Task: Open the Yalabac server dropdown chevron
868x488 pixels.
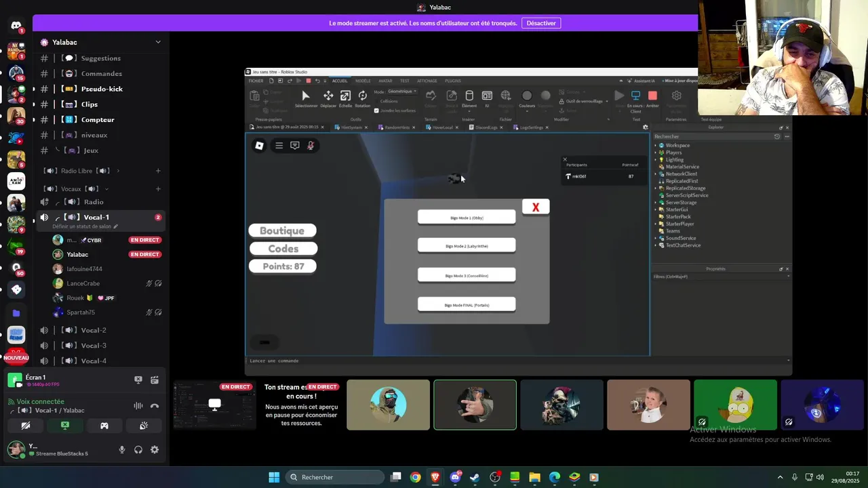Action: pyautogui.click(x=158, y=42)
